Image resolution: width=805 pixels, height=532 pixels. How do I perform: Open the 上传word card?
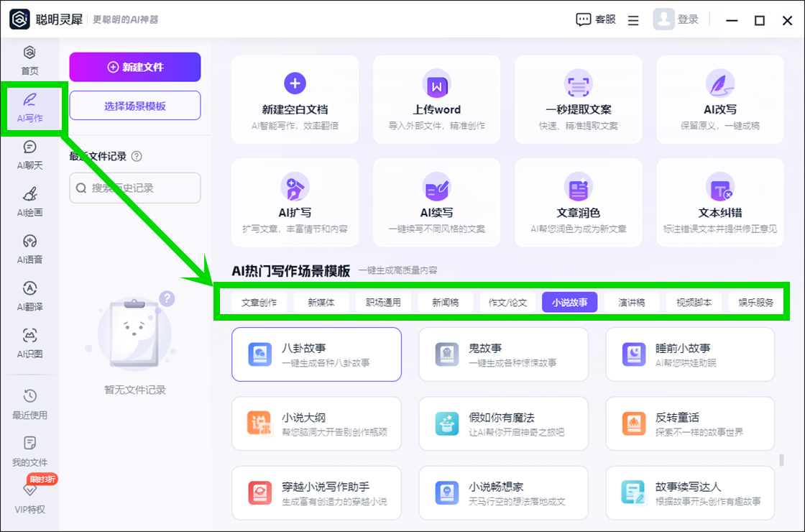pyautogui.click(x=436, y=97)
